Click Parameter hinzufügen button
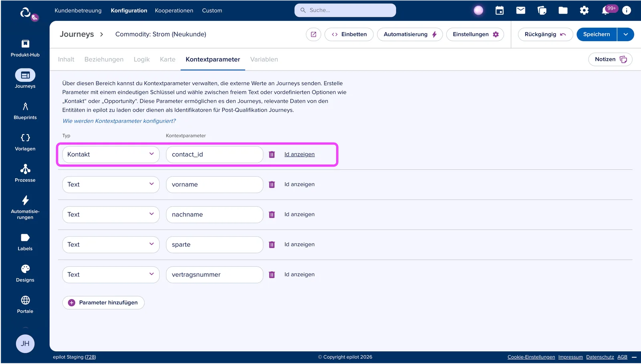 click(103, 303)
